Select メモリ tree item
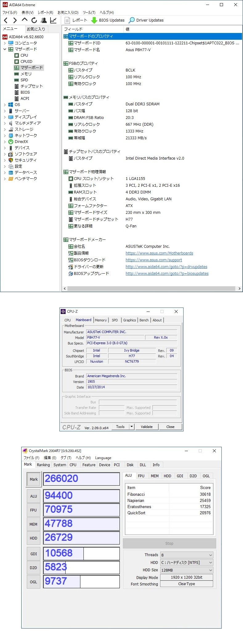Image resolution: width=243 pixels, height=644 pixels. pos(26,74)
